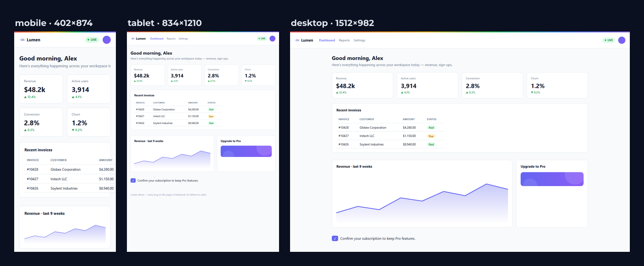Click Paid badge of Globex row, tablet view
This screenshot has height=266, width=644.
(x=211, y=109)
